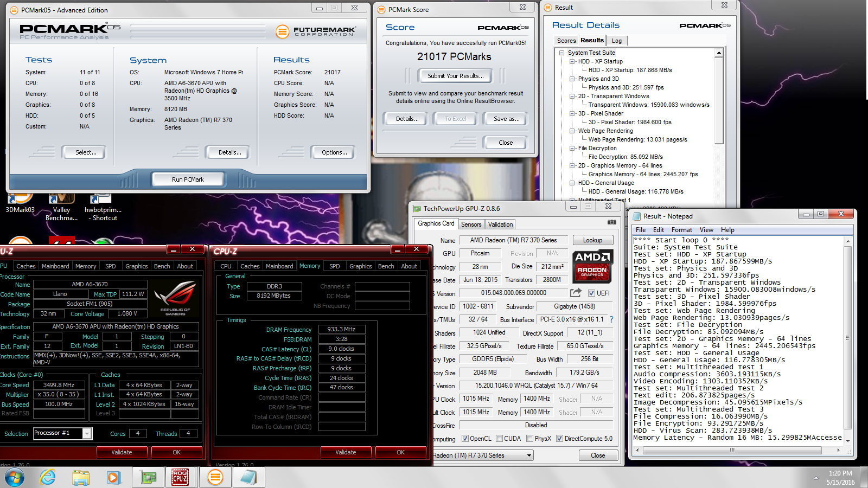The width and height of the screenshot is (868, 488).
Task: Click Submit Your Results button
Action: pos(455,76)
